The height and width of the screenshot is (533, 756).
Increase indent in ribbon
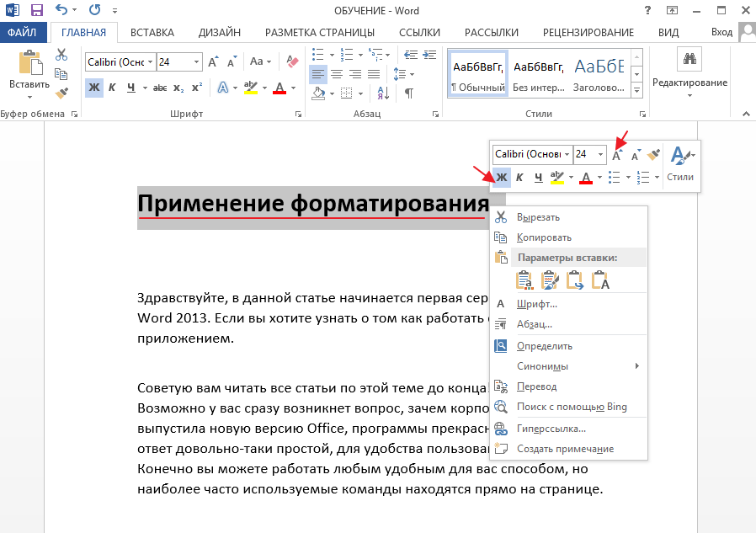click(x=429, y=55)
